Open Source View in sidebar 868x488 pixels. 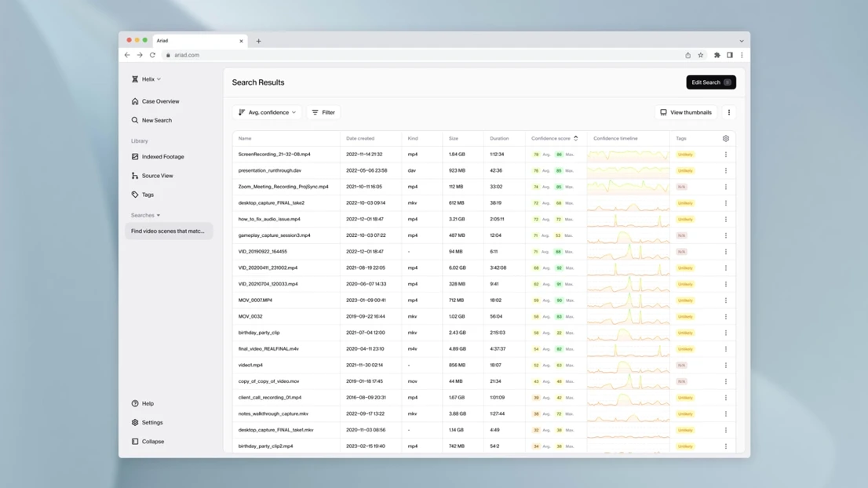(157, 176)
